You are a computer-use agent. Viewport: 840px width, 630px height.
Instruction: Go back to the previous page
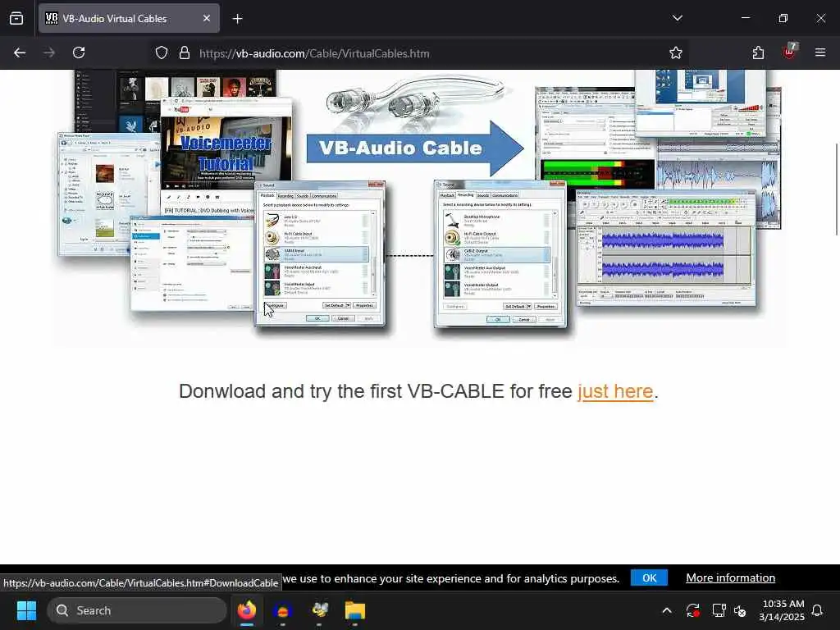20,52
